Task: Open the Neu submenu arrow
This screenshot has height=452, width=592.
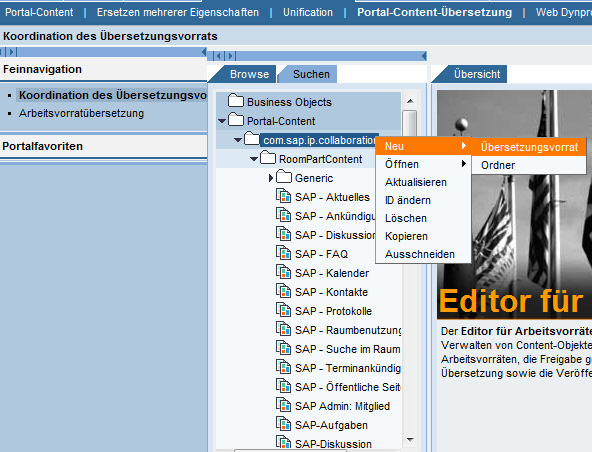Action: click(464, 146)
